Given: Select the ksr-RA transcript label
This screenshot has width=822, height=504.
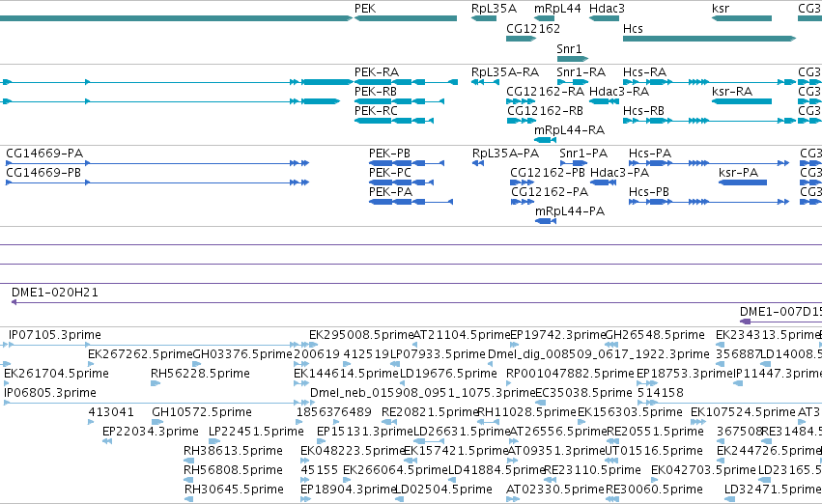Looking at the screenshot, I should tap(732, 91).
